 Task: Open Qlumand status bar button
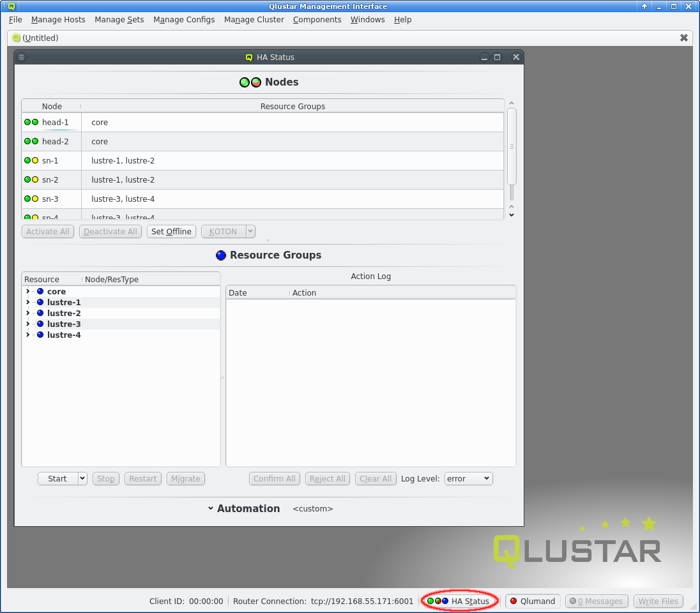pyautogui.click(x=533, y=602)
